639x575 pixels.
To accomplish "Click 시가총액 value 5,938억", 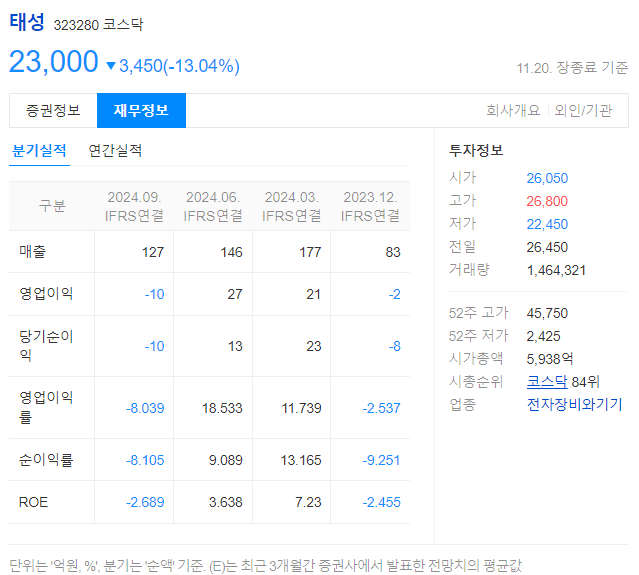I will (x=550, y=359).
